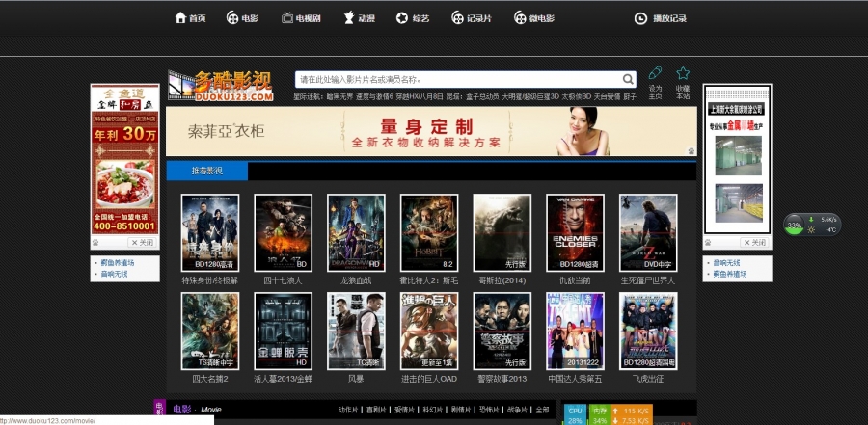Image resolution: width=868 pixels, height=425 pixels.
Task: Click the 飞虎出征 title link
Action: [x=648, y=379]
